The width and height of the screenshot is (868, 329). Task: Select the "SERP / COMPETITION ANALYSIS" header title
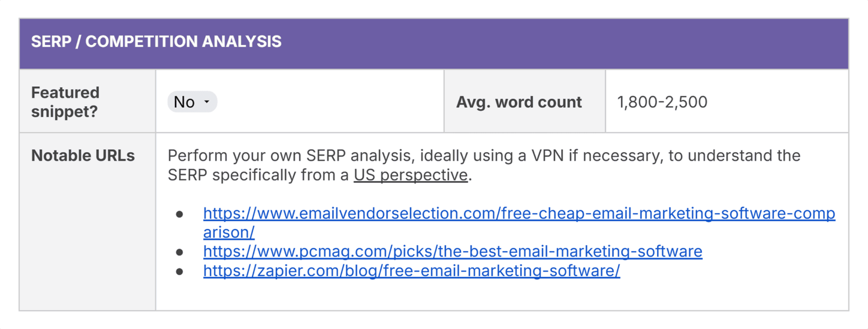tap(156, 42)
